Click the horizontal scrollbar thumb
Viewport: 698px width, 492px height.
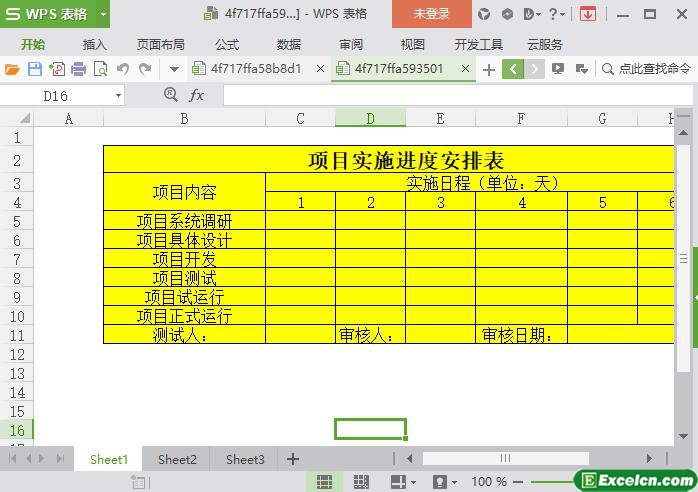click(x=505, y=458)
